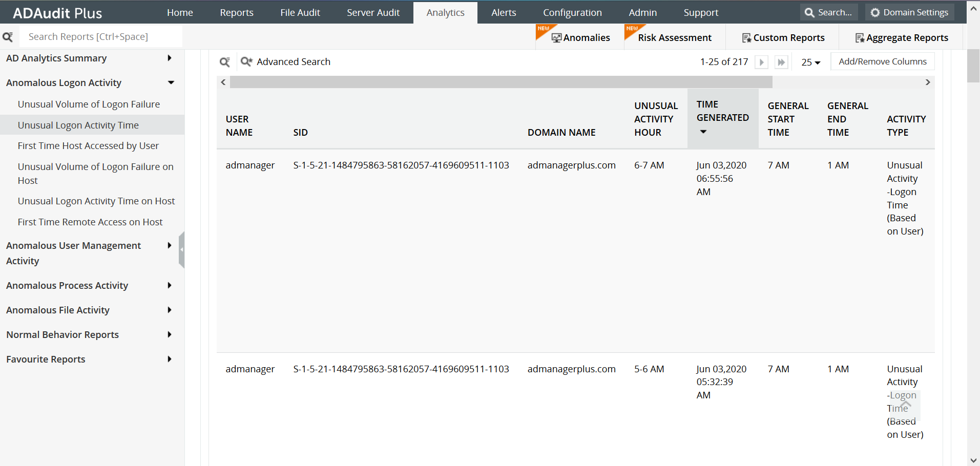Open First Time Remote Access on Host report
This screenshot has width=980, height=466.
coord(90,222)
